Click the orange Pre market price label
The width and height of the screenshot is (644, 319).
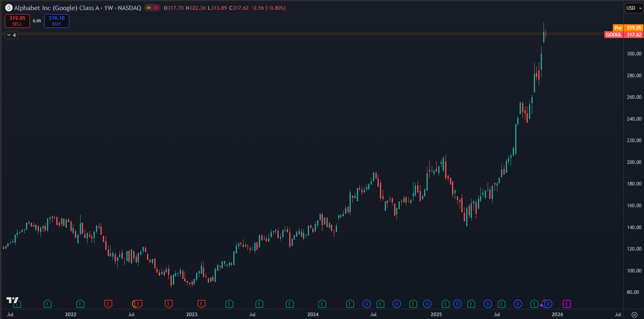[618, 28]
